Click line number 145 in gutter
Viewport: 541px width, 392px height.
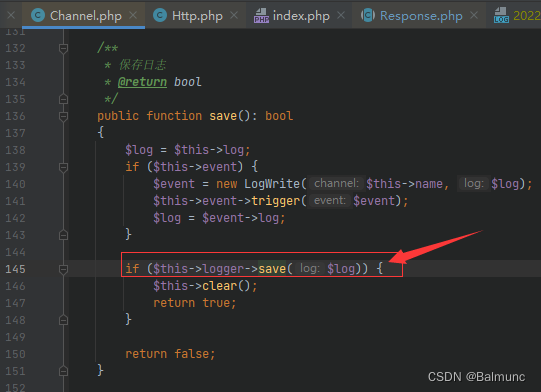(x=16, y=269)
